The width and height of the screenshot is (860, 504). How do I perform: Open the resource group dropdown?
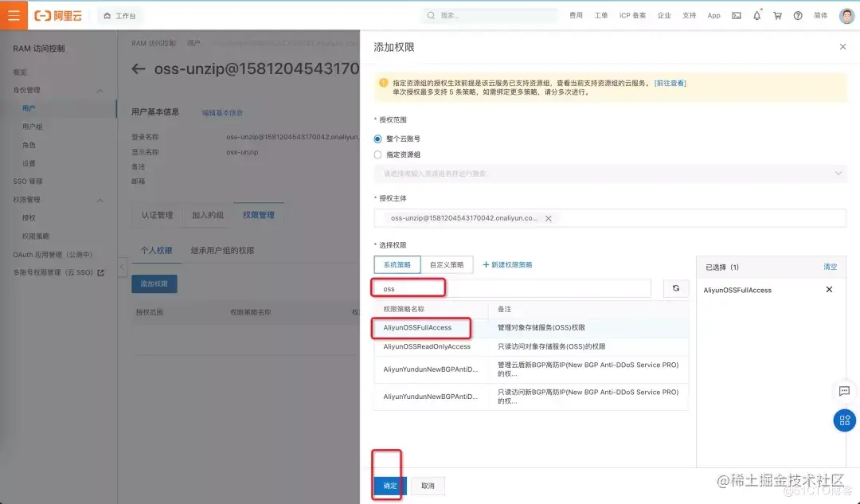point(611,174)
